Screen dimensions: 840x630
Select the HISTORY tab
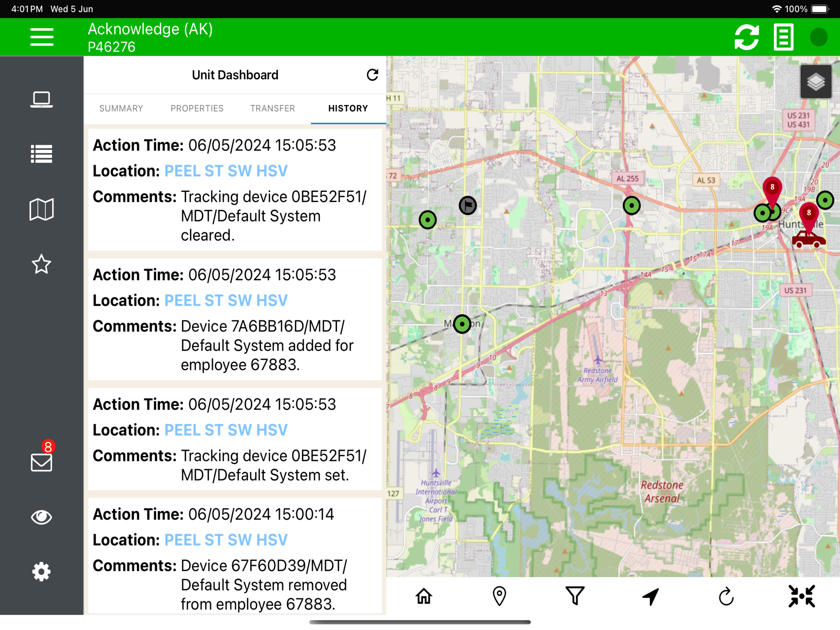[x=348, y=108]
